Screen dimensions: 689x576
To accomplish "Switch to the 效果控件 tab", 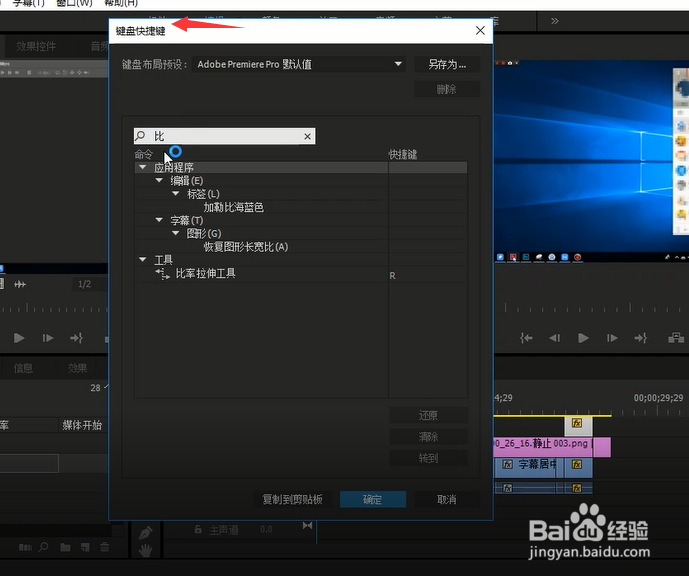I will pyautogui.click(x=36, y=46).
